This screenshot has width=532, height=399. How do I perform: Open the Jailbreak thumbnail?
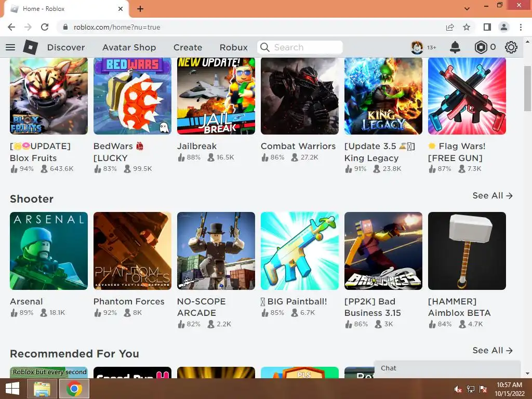[x=216, y=96]
